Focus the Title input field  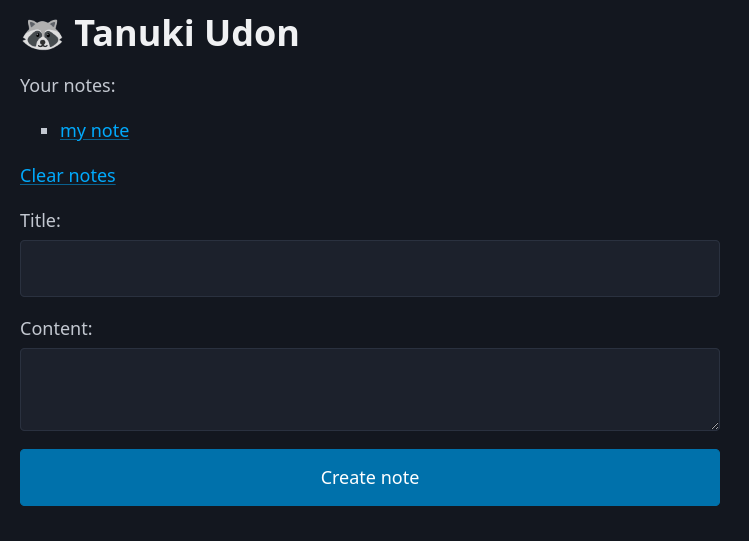point(370,268)
